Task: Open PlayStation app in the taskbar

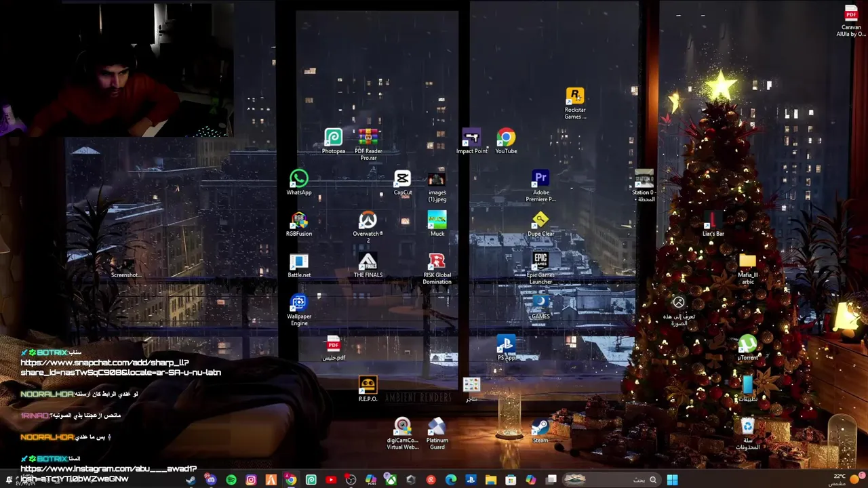Action: click(x=471, y=480)
